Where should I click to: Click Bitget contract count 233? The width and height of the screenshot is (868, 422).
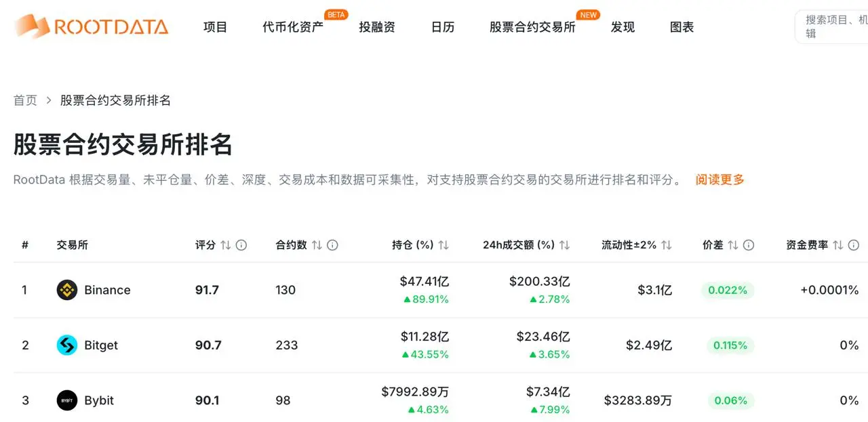[287, 345]
